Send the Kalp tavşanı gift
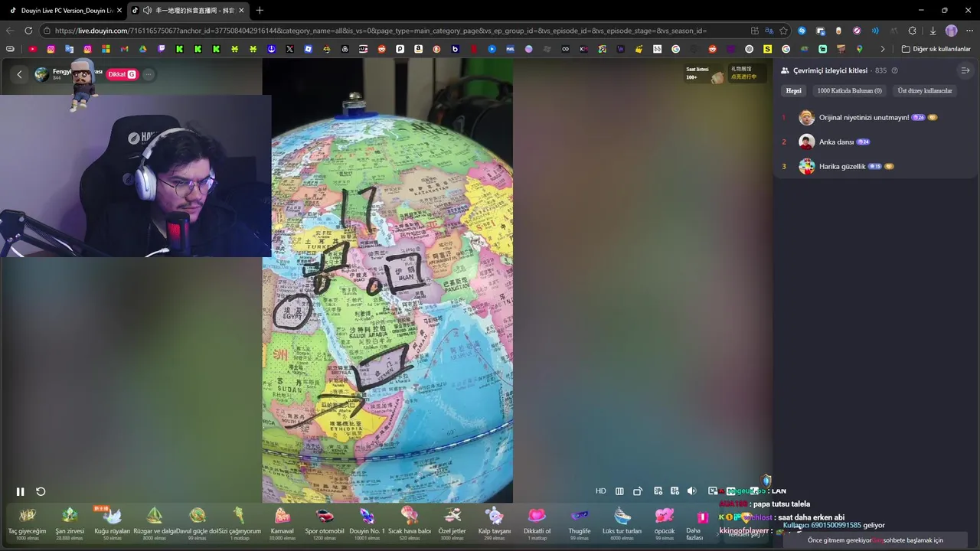 pos(495,523)
